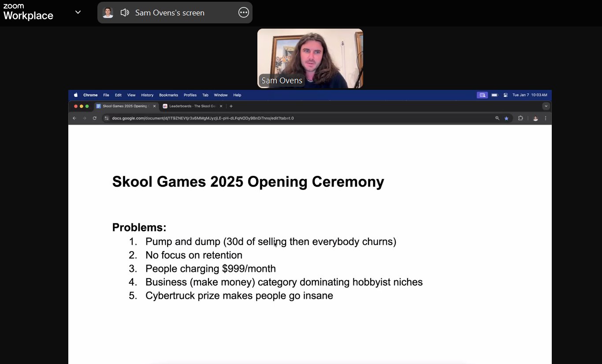Open the Zoom Workplace dropdown chevron
The height and width of the screenshot is (364, 602).
(78, 12)
